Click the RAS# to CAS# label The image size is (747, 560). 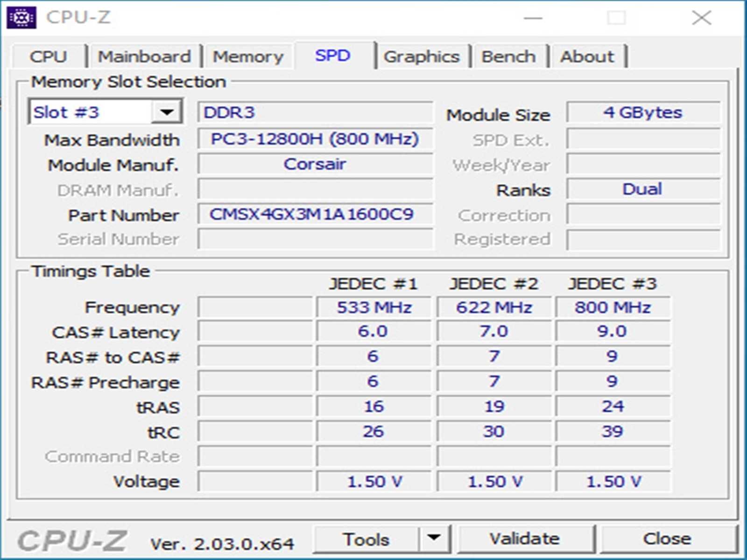point(113,357)
